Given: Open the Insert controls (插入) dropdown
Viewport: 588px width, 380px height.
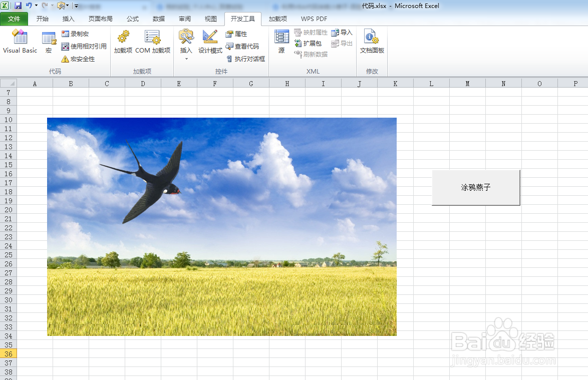Looking at the screenshot, I should click(186, 44).
